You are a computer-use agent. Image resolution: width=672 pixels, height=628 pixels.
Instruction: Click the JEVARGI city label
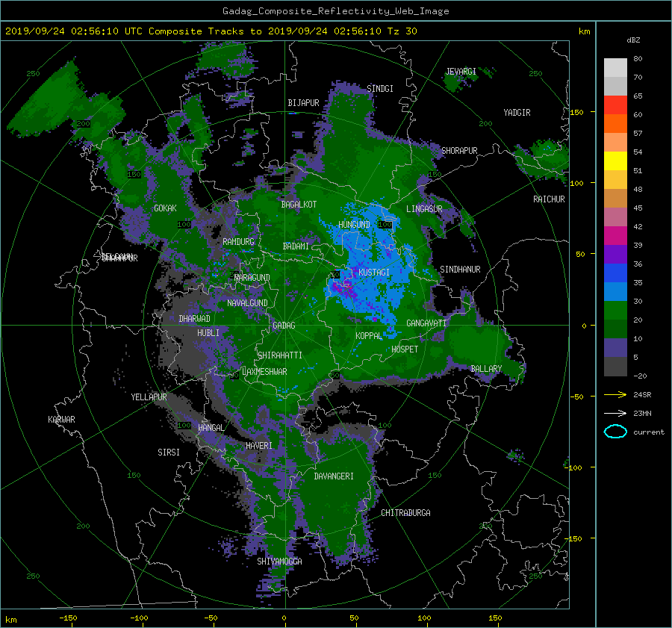[461, 72]
